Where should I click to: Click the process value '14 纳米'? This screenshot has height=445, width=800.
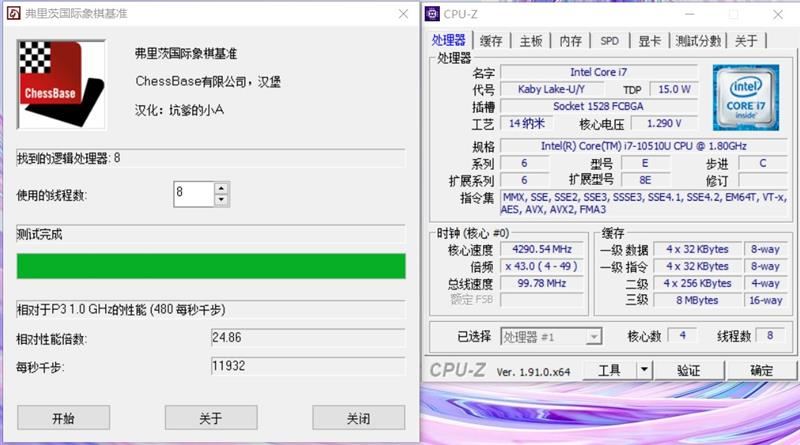pos(527,123)
